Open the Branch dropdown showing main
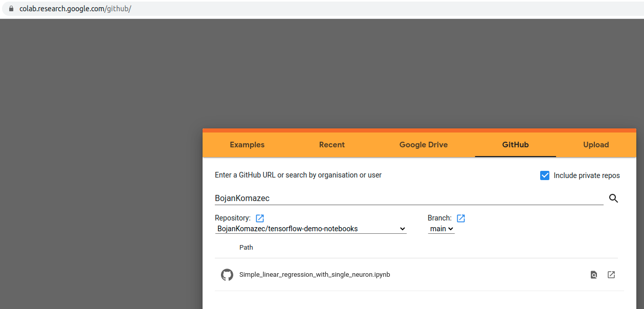The height and width of the screenshot is (309, 644). click(440, 229)
